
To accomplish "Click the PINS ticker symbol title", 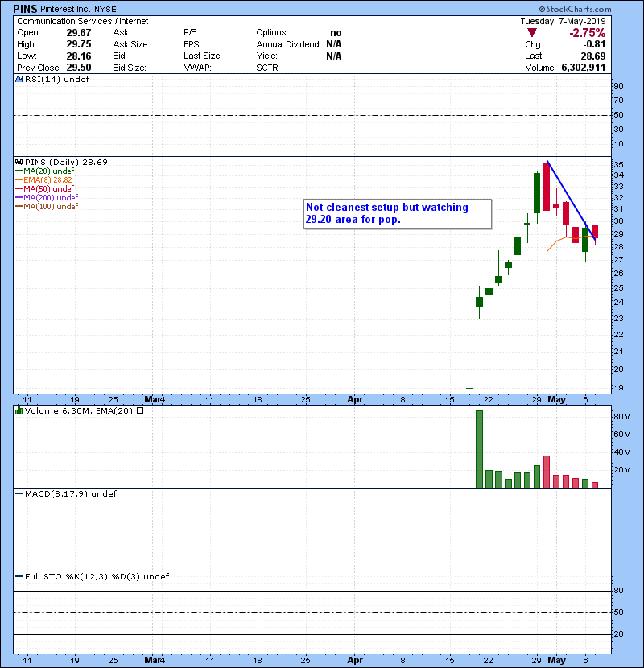I will [x=25, y=9].
